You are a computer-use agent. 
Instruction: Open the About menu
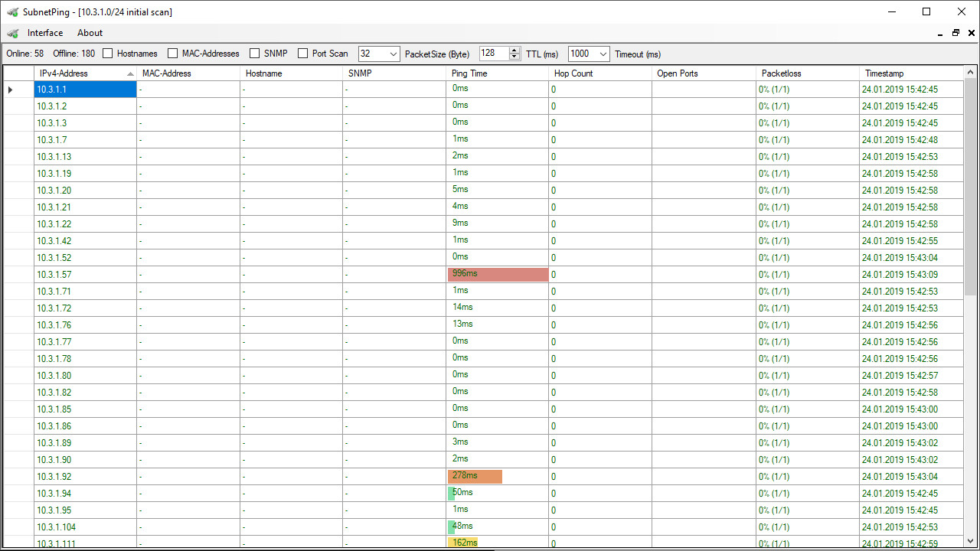tap(90, 33)
